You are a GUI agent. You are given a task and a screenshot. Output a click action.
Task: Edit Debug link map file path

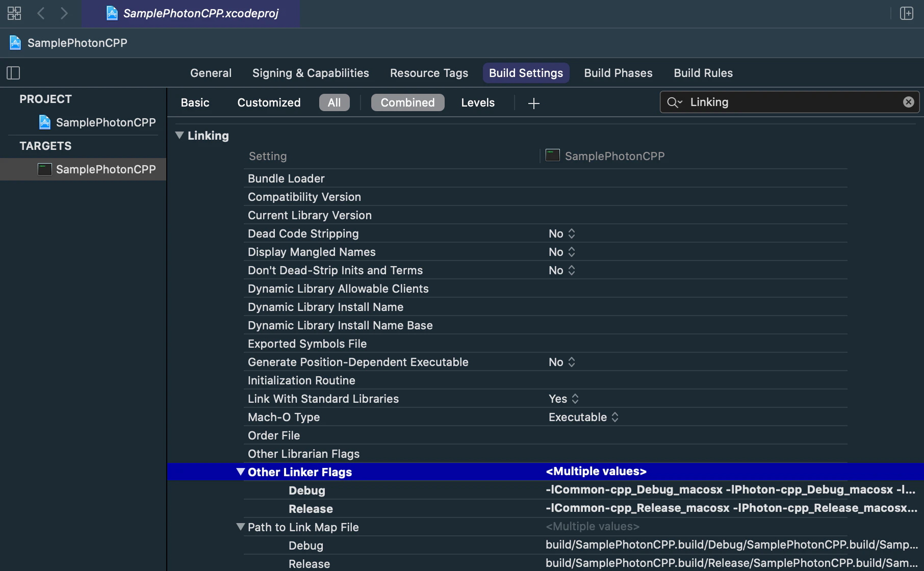coord(731,545)
